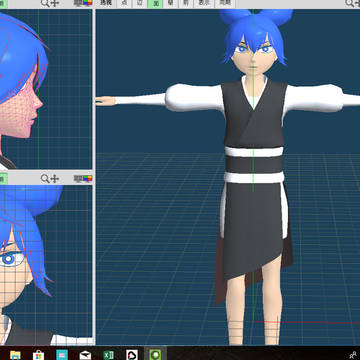Click the pan arrows in the upper-left viewport header
360x360 pixels.
(55, 3)
